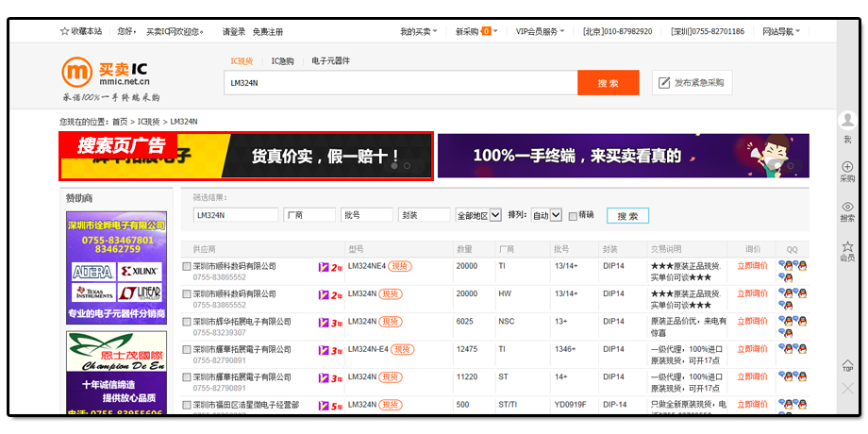Click the 收藏本站 star icon
Viewport: 868px width, 434px height.
pyautogui.click(x=64, y=31)
